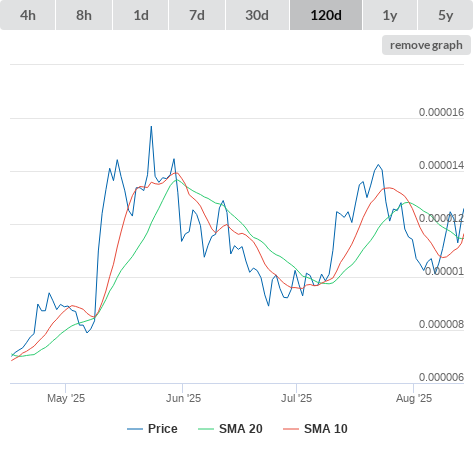Viewport: 474px width, 455px height.
Task: Select the 30d range tab
Action: tap(257, 15)
